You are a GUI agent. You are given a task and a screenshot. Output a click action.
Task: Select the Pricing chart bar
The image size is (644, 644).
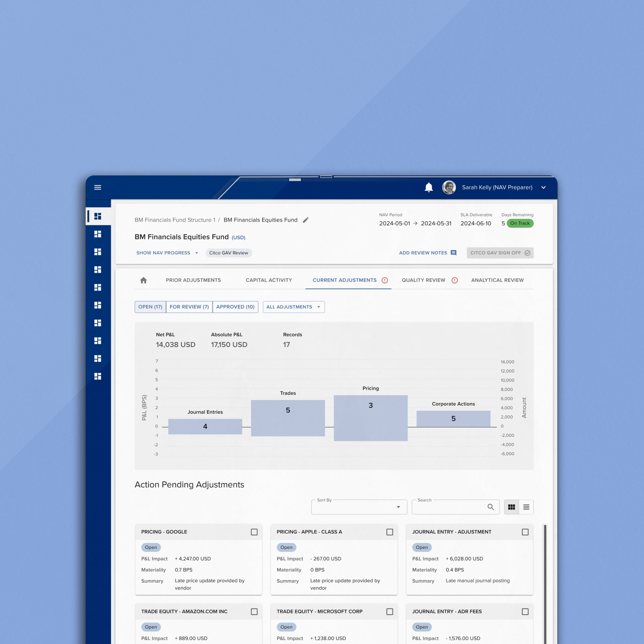[371, 418]
